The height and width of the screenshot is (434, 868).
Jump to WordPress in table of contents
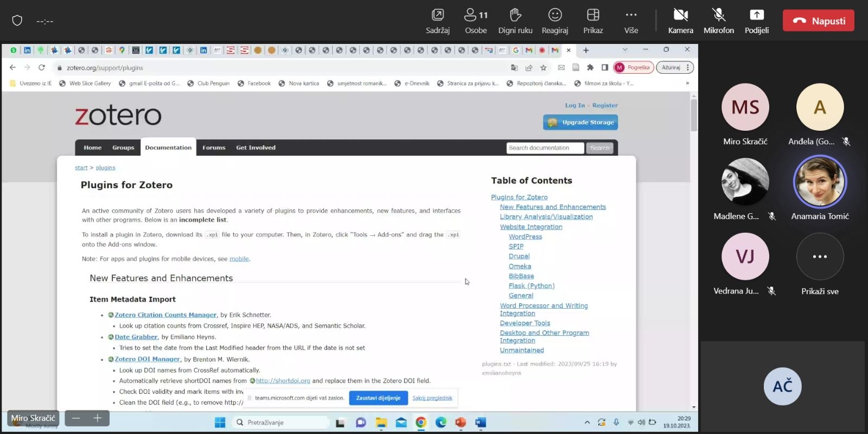click(x=525, y=237)
